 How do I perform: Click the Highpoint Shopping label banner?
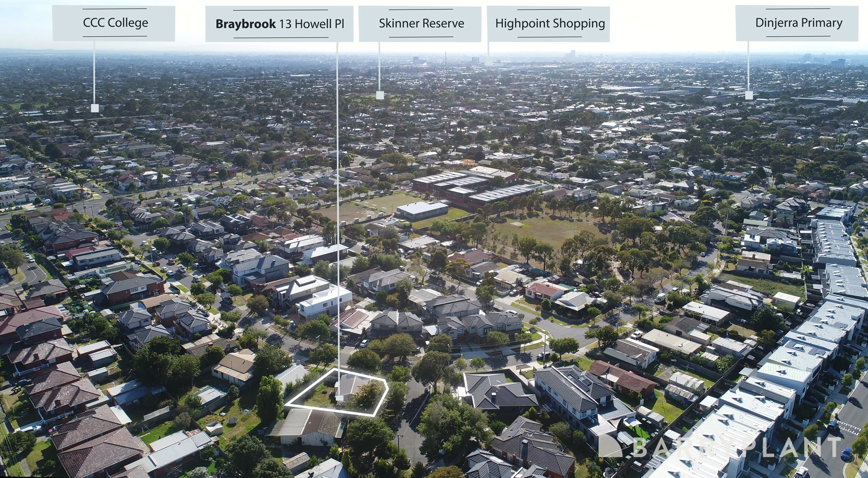(x=550, y=23)
